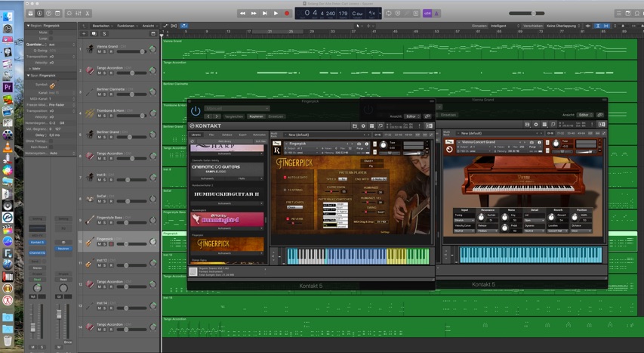The width and height of the screenshot is (644, 353).
Task: Click the Kontakt save disk icon in Fingerpick window
Action: (x=354, y=125)
